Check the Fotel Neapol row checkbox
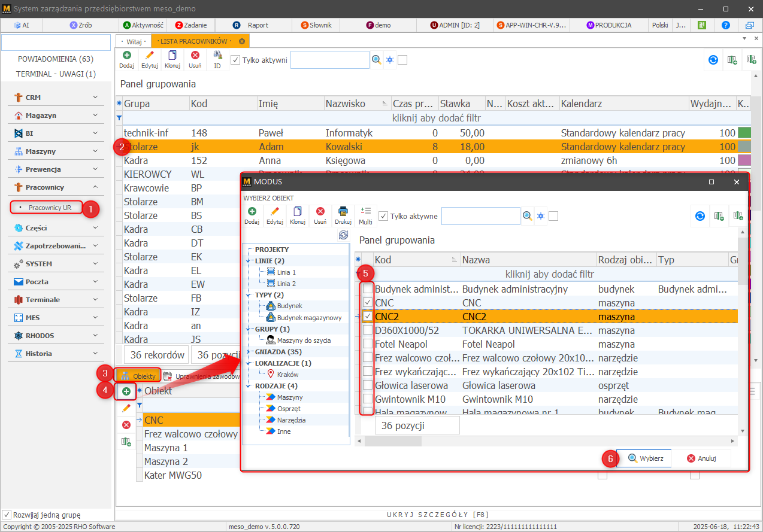This screenshot has width=763, height=532. tap(368, 344)
